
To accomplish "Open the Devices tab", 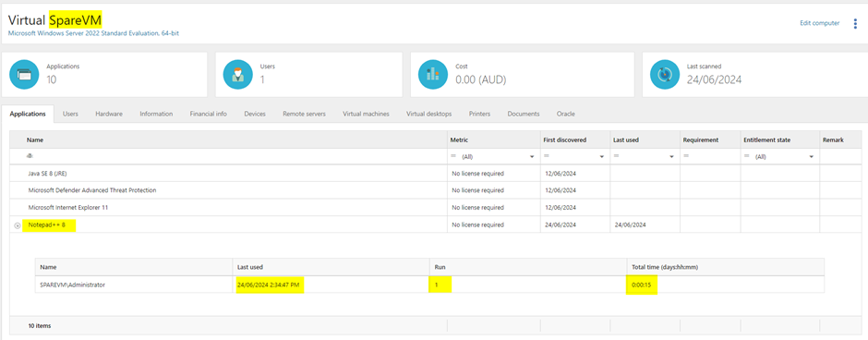I will point(255,114).
